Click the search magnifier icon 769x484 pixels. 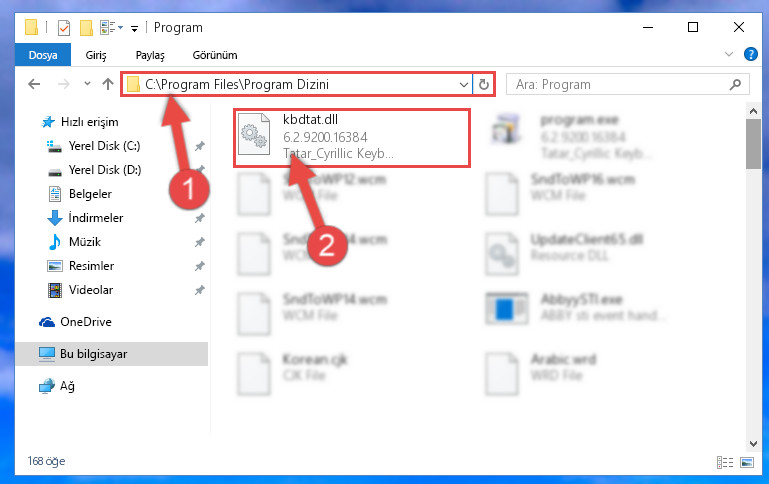735,84
